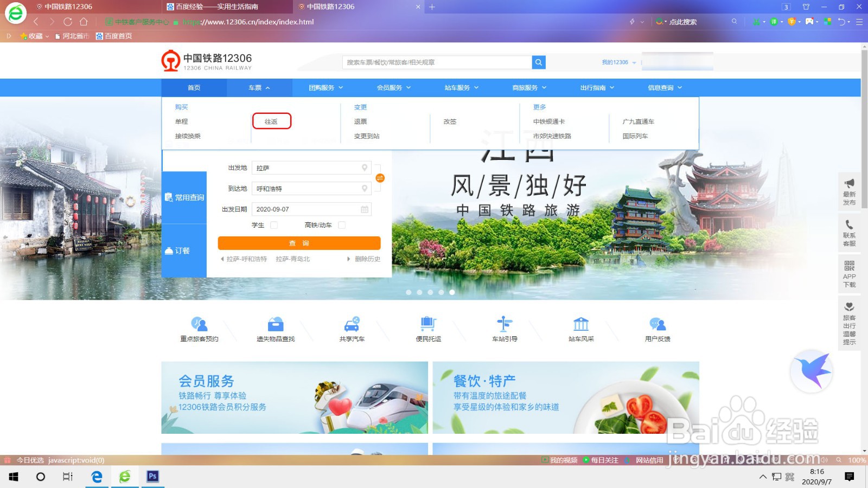Open 便民托运 service icon
The image size is (868, 488).
(x=429, y=324)
